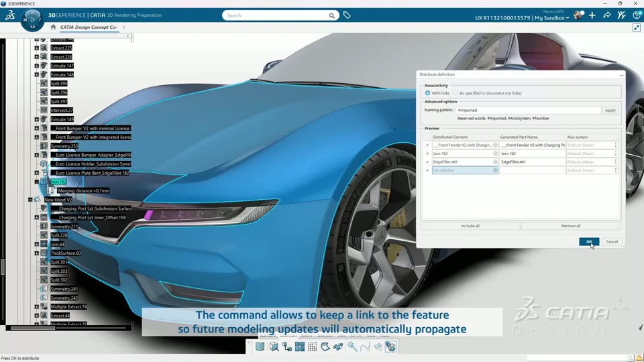644x362 pixels.
Task: Select As specified in document radio button
Action: click(455, 93)
